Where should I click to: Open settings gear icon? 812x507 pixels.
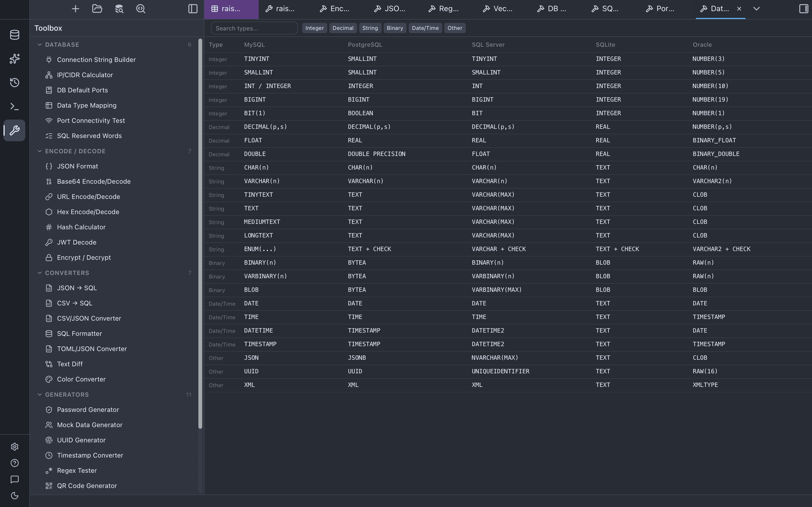point(14,447)
